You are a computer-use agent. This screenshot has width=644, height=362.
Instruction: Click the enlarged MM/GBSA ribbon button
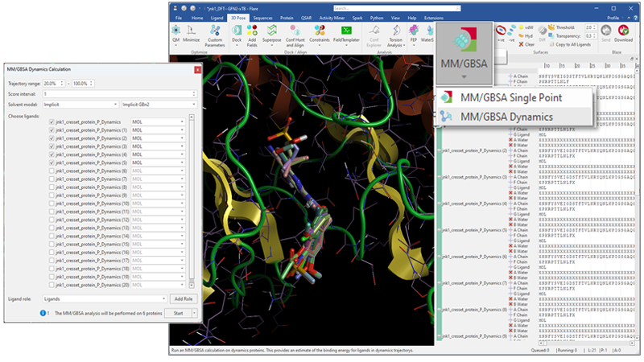pyautogui.click(x=464, y=52)
